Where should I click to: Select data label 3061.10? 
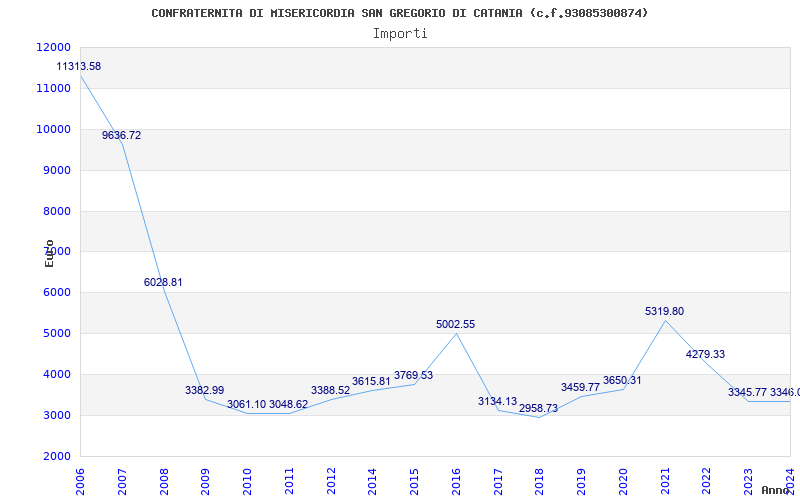click(x=246, y=405)
